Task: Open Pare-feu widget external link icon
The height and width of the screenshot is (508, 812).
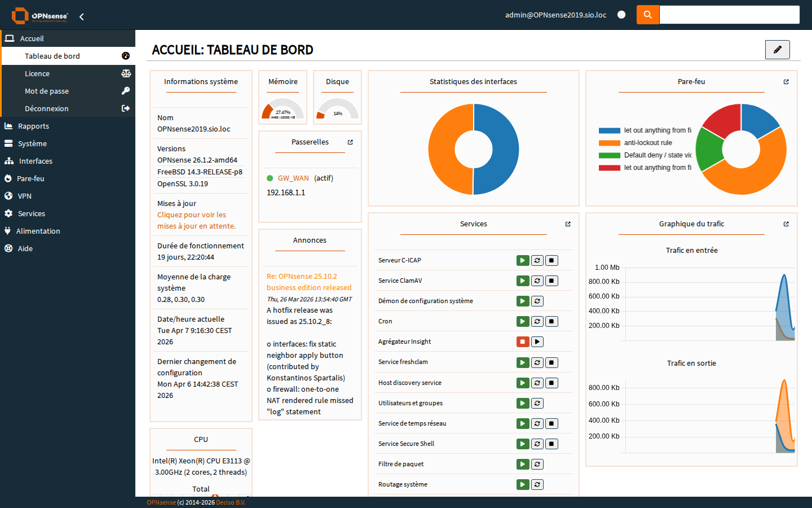Action: coord(786,82)
